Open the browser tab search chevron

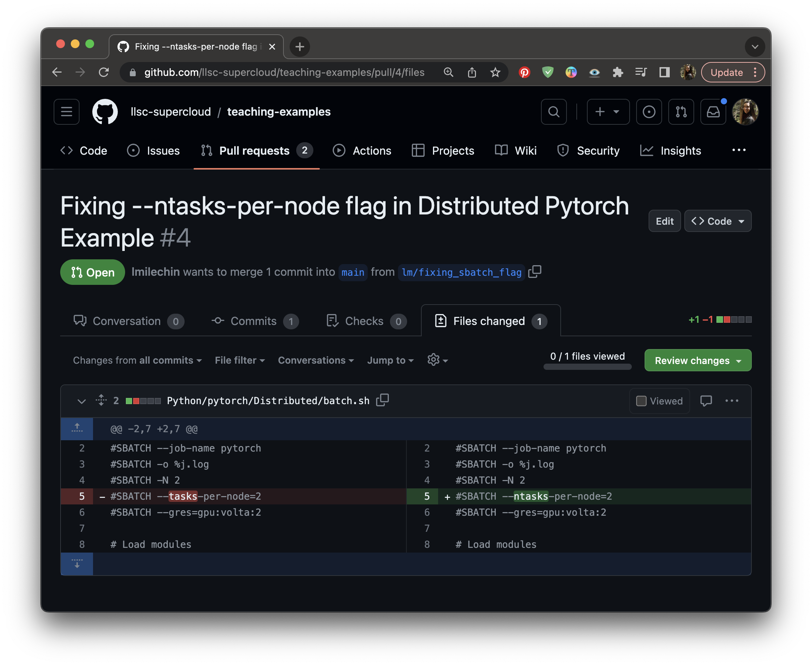(754, 47)
